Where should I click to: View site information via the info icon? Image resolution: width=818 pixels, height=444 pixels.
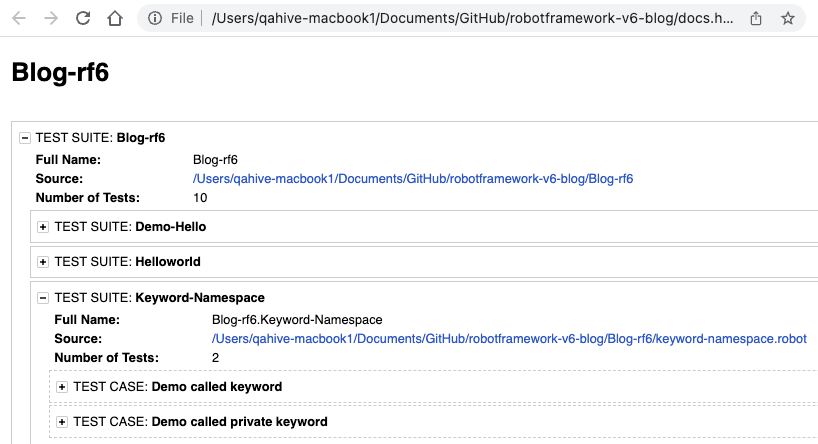154,18
